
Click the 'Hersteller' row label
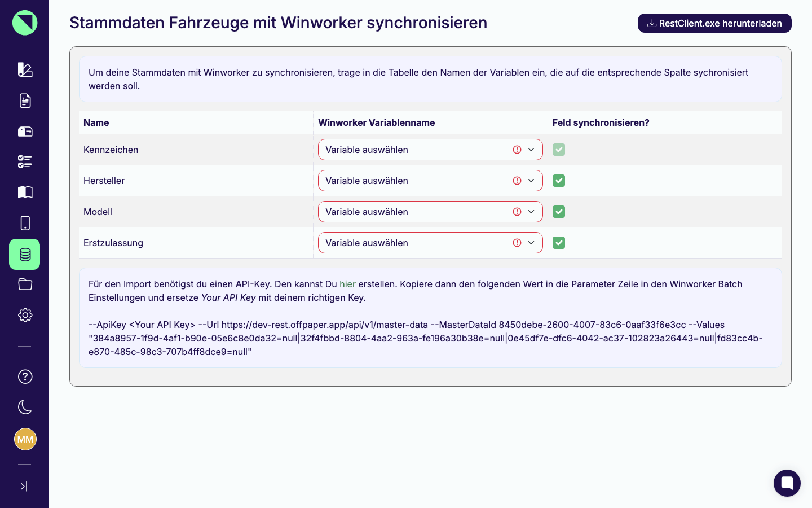click(x=104, y=181)
